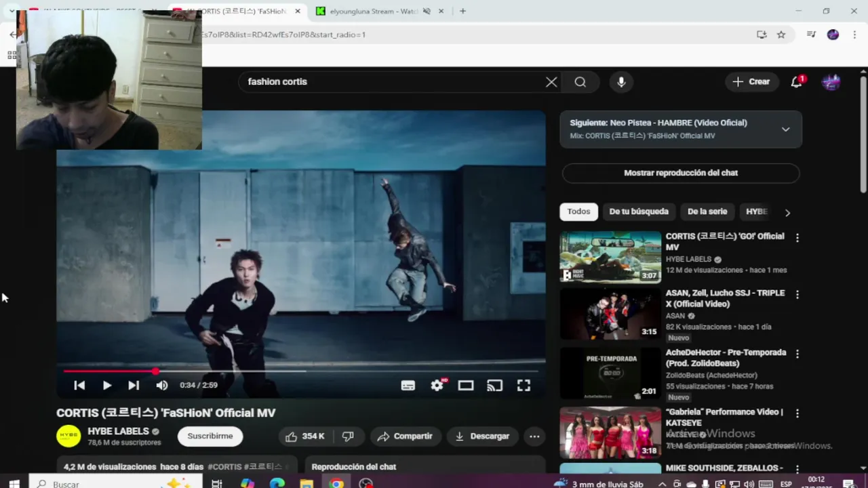The width and height of the screenshot is (868, 488).
Task: Like the video with 354 K likes
Action: [x=305, y=436]
